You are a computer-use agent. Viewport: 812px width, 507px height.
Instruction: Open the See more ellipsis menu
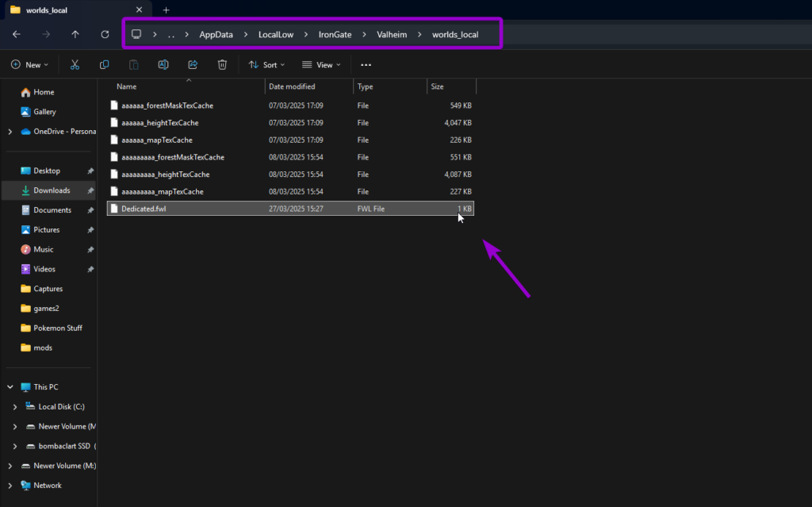(x=366, y=65)
